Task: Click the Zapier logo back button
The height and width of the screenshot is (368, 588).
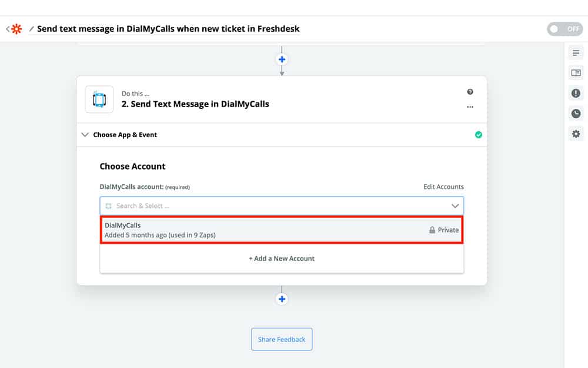Action: 14,29
